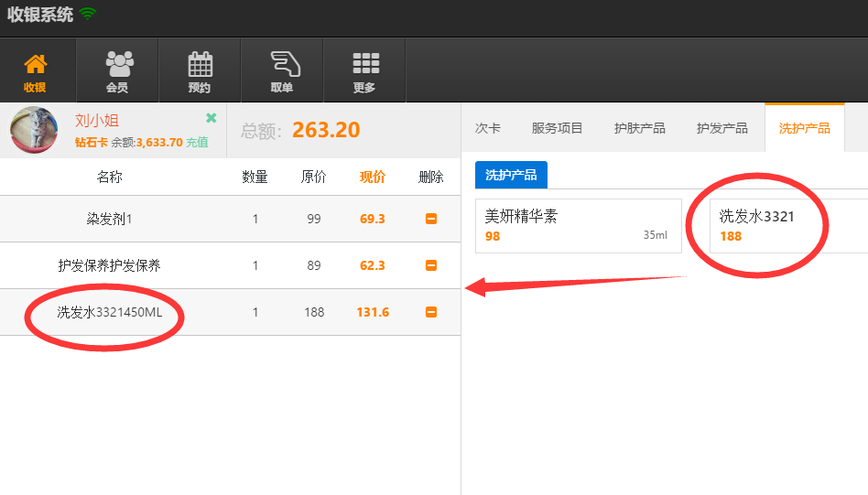The image size is (868, 495).
Task: Remove customer 刘小姐 with green X
Action: (x=211, y=118)
